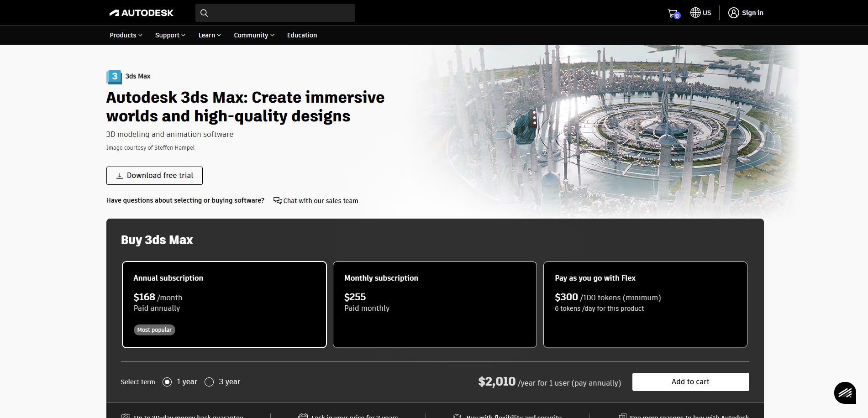Open the Learn dropdown menu

coord(210,35)
